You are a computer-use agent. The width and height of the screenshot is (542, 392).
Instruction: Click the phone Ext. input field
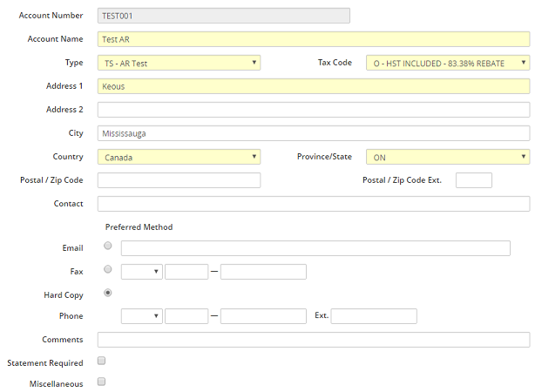click(x=374, y=315)
